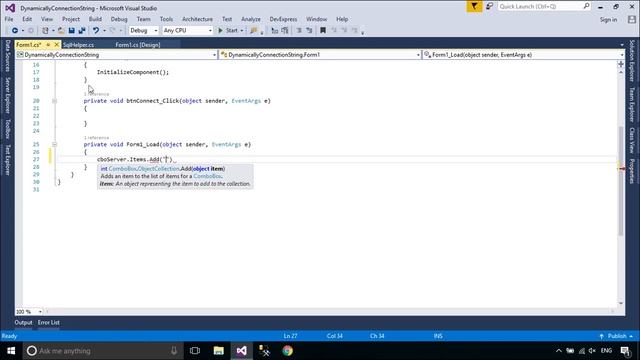
Task: Open the Any CPU platform dropdown
Action: (x=188, y=31)
